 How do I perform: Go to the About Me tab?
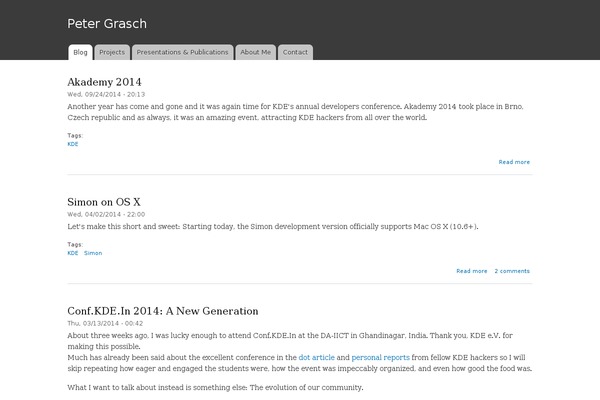[256, 52]
